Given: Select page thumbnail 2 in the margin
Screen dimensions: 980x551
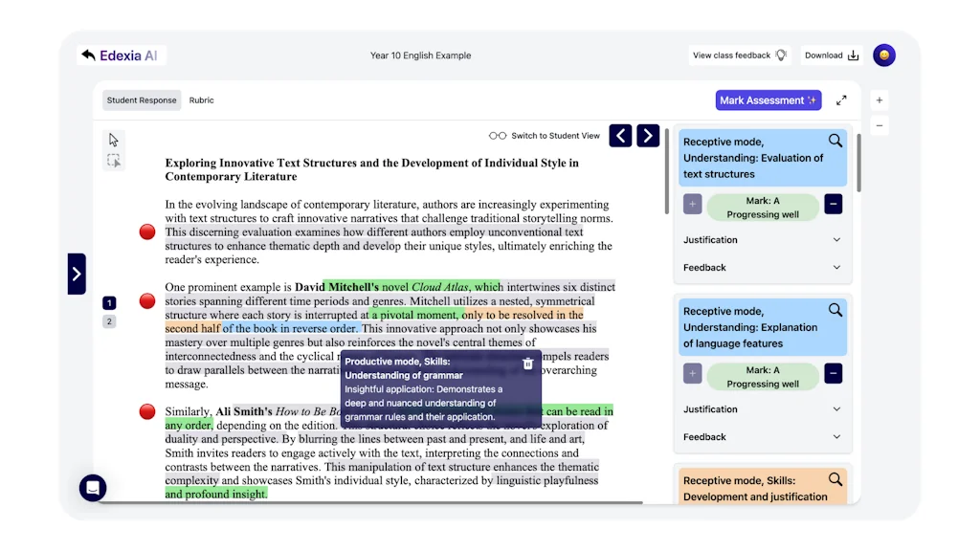Looking at the screenshot, I should coord(109,321).
